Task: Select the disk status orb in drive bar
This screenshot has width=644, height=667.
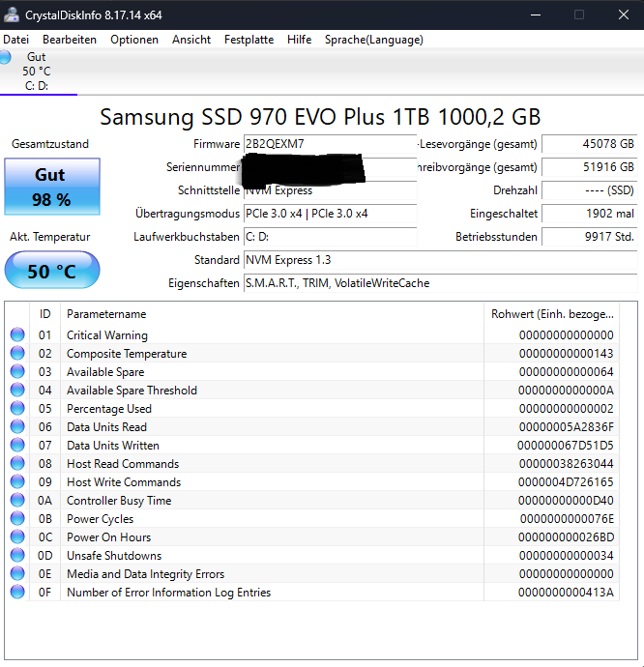Action: pyautogui.click(x=5, y=57)
